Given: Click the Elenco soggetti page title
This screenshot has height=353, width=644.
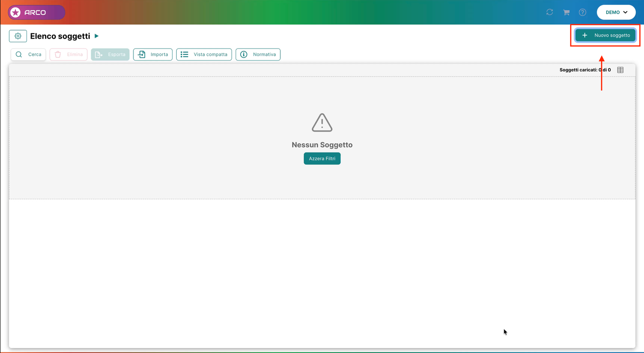Looking at the screenshot, I should point(60,36).
